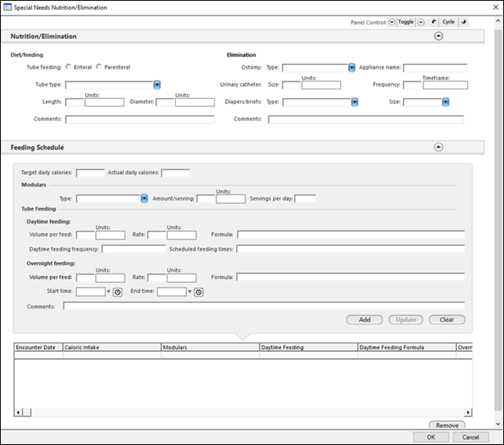504x445 pixels.
Task: Click Panel Control collapse-all up arrow
Action: (421, 22)
